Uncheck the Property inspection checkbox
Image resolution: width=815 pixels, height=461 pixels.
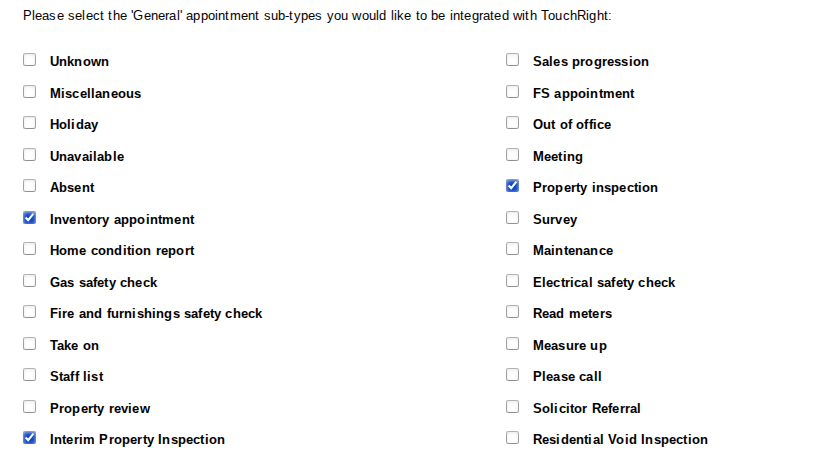[512, 186]
